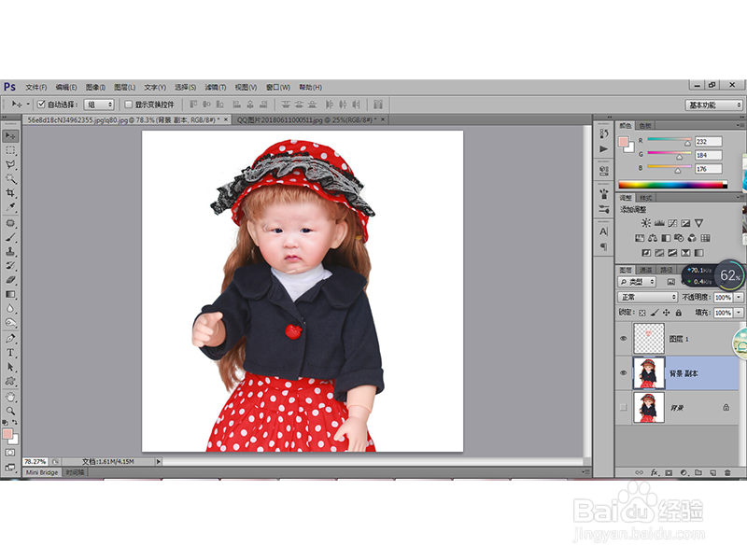
Task: Select the Eraser tool
Action: [x=10, y=280]
